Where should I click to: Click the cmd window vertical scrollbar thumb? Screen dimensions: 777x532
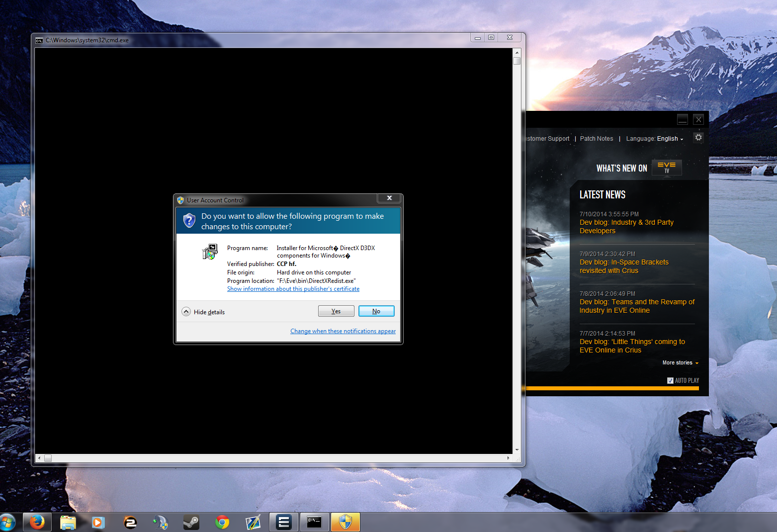[x=517, y=61]
